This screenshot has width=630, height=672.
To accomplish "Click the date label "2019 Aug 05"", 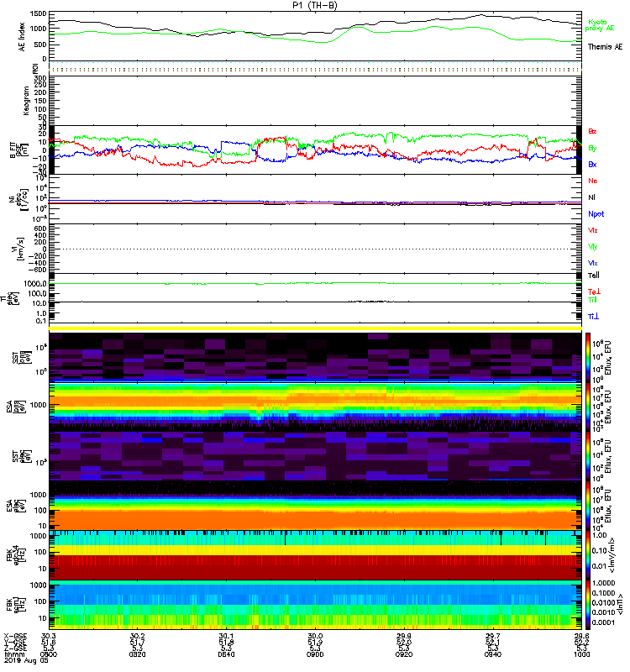I will [26, 660].
